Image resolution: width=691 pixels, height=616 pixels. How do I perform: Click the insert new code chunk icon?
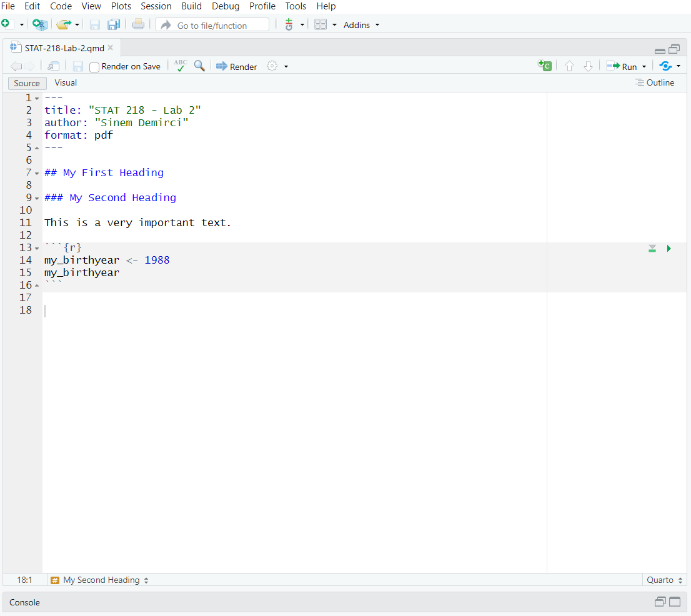point(545,66)
